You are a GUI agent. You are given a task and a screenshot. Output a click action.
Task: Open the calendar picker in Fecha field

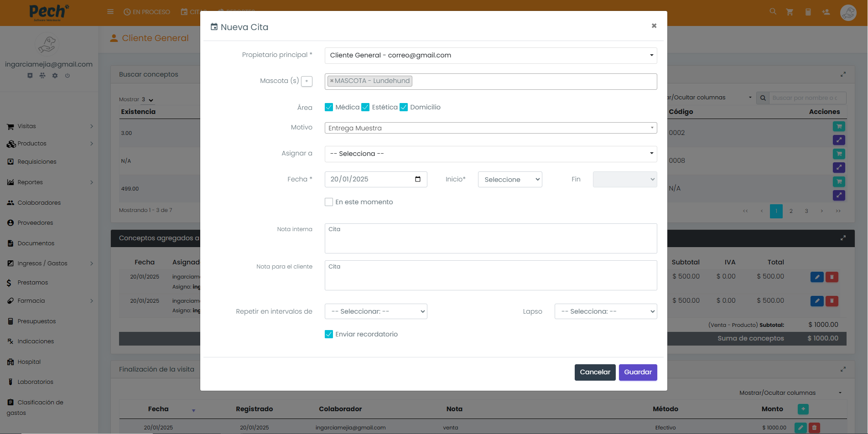pyautogui.click(x=417, y=179)
